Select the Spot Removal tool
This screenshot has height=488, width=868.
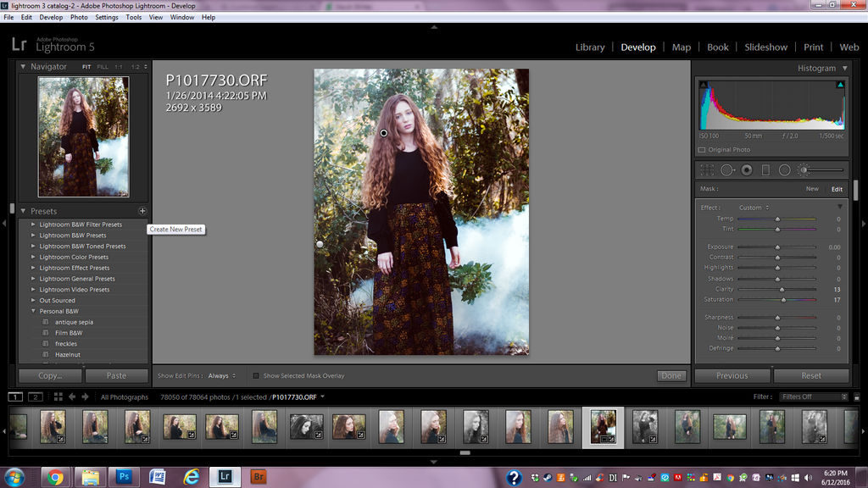(x=726, y=170)
